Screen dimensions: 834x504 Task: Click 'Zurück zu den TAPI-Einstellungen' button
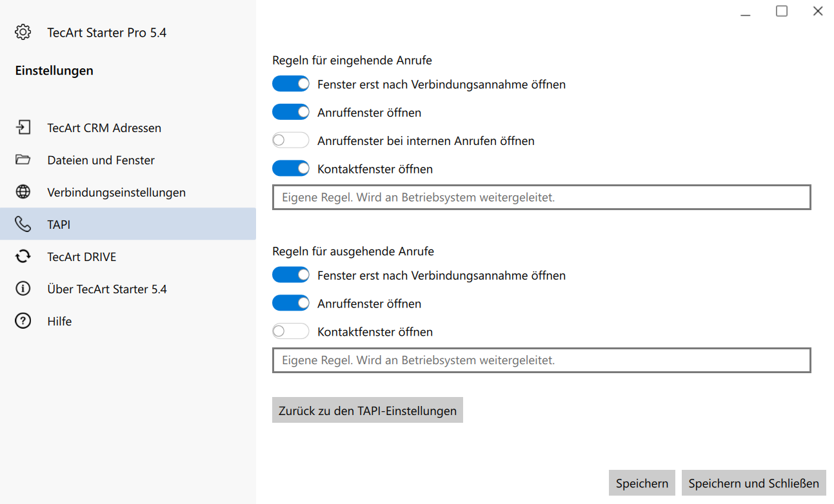[x=368, y=411]
